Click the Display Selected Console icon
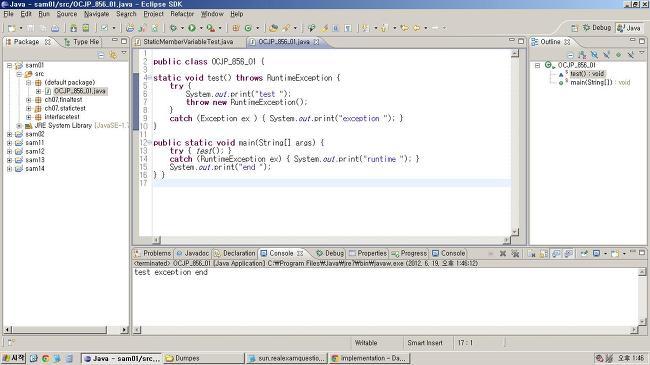This screenshot has height=365, width=650. pos(596,253)
